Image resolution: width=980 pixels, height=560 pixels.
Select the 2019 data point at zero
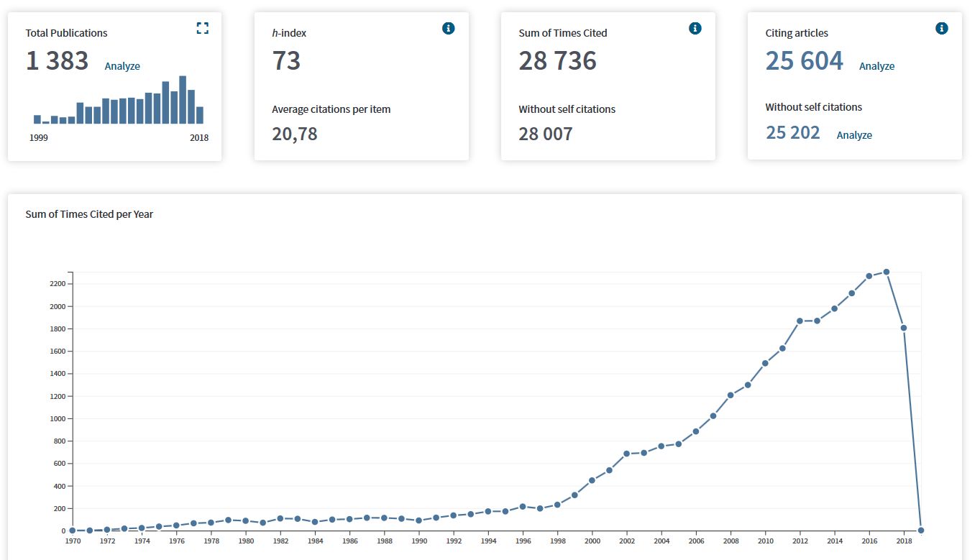[x=921, y=531]
